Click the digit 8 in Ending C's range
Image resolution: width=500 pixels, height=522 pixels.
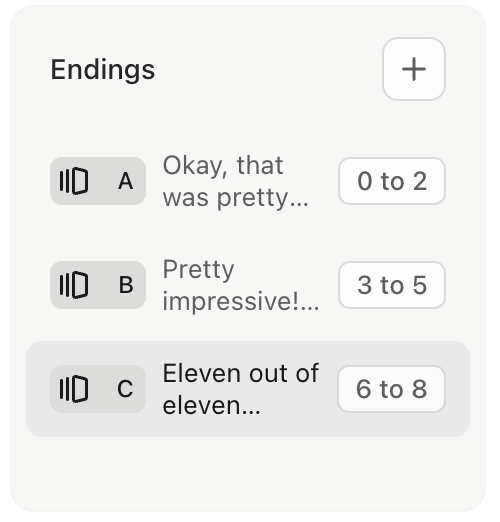point(419,389)
